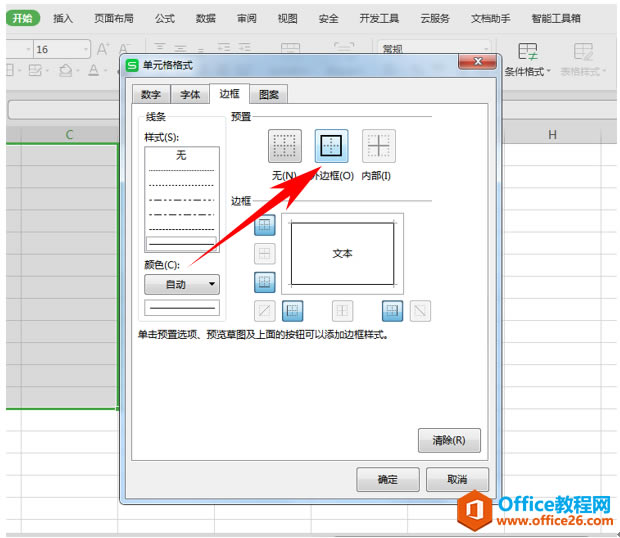This screenshot has width=620, height=538.
Task: Open the 插入 ribbon tab
Action: (x=63, y=18)
